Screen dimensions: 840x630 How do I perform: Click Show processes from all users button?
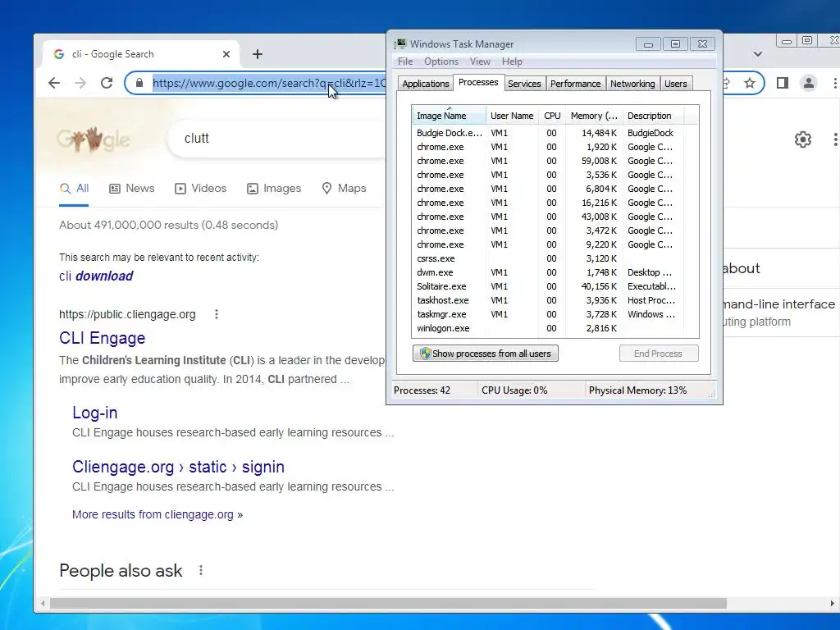(x=486, y=354)
